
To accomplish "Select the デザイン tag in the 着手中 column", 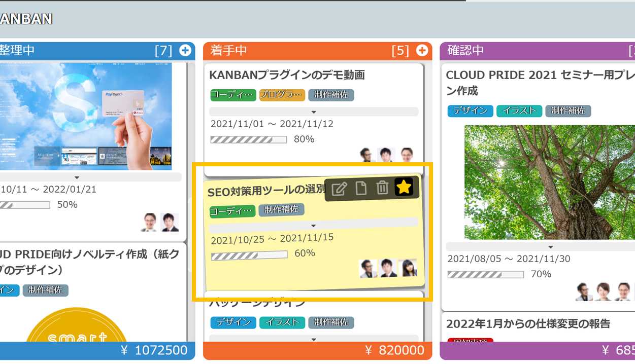I will pyautogui.click(x=233, y=322).
